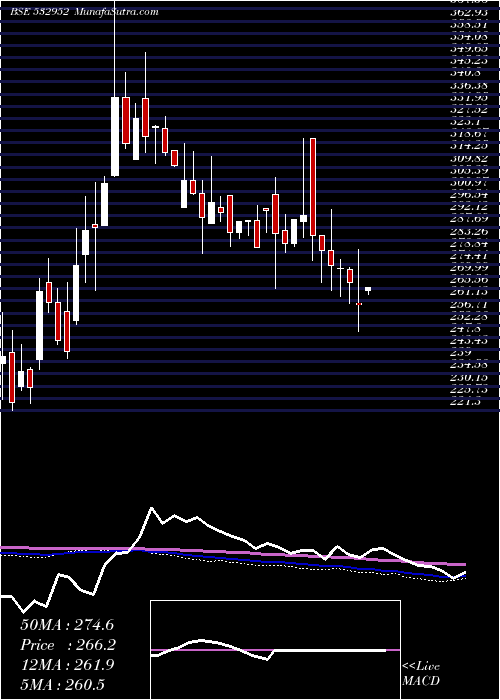Select the Price : 266.2 readout
This screenshot has height=700, width=500.
click(x=68, y=645)
